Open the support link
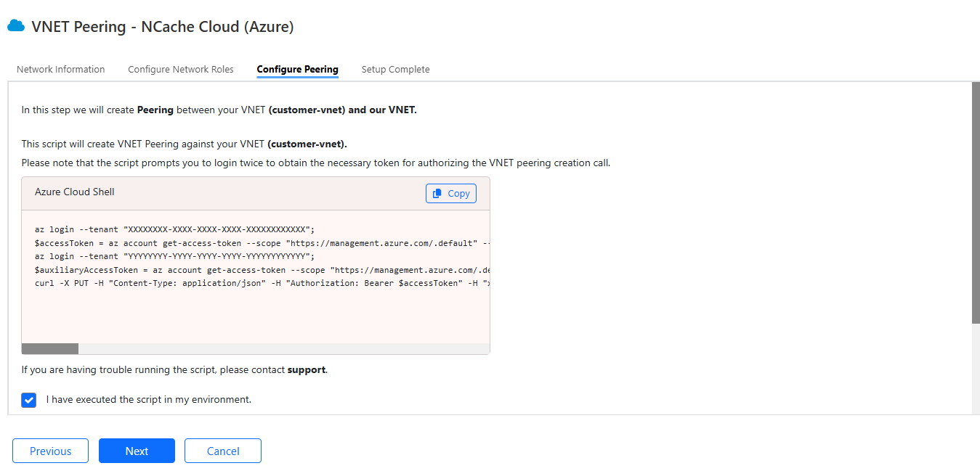The width and height of the screenshot is (980, 471). pyautogui.click(x=307, y=370)
